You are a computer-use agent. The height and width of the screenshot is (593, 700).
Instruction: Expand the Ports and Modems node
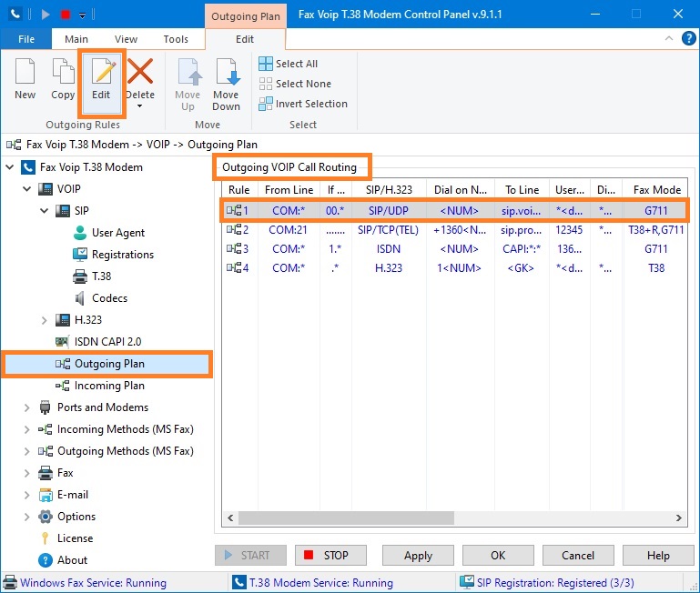click(26, 407)
